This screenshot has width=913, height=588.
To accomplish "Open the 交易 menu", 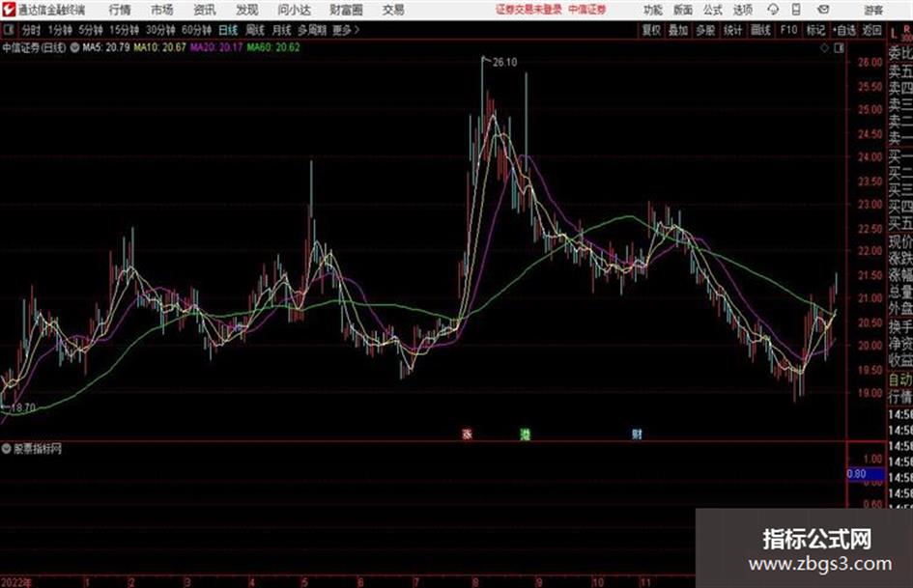I will tap(393, 10).
